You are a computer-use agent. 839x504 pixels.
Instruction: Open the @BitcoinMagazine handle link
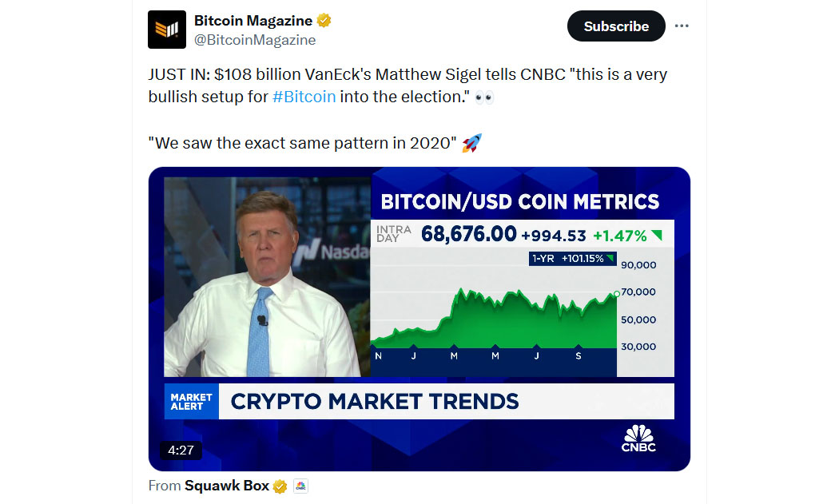click(x=255, y=40)
